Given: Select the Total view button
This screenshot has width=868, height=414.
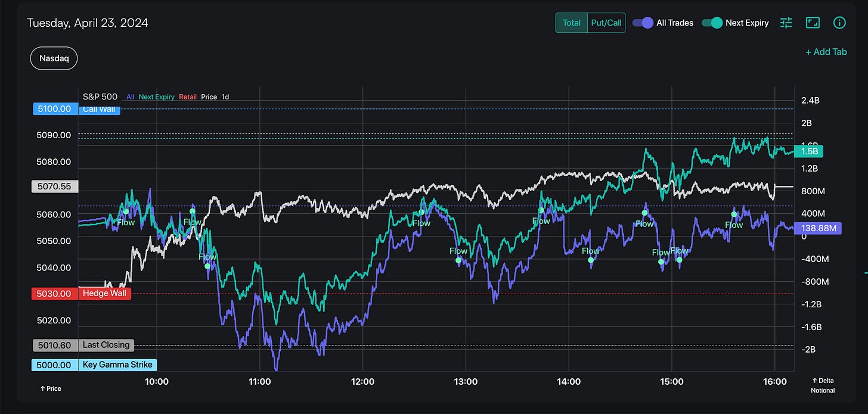Looking at the screenshot, I should [571, 23].
